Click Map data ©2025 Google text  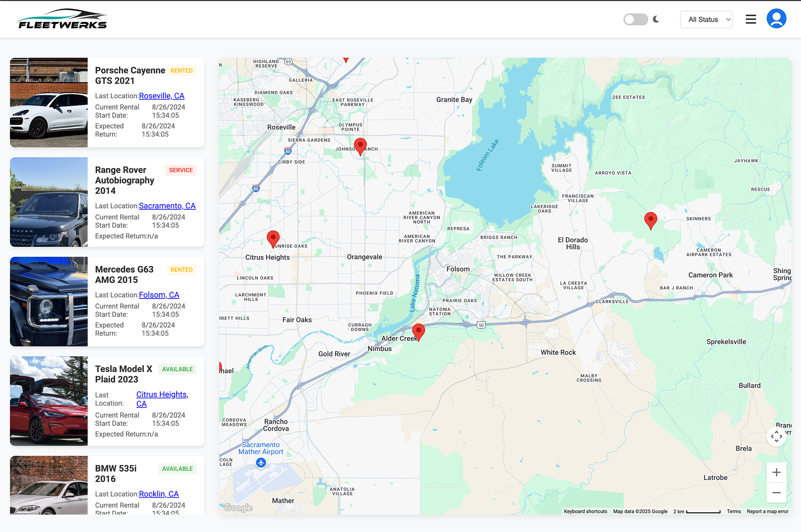[x=640, y=512]
